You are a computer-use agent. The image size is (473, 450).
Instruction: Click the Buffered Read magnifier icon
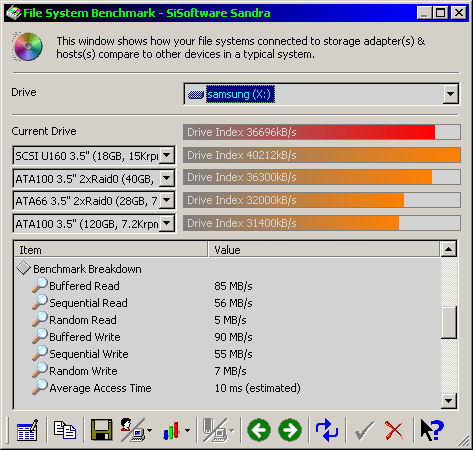coord(40,285)
